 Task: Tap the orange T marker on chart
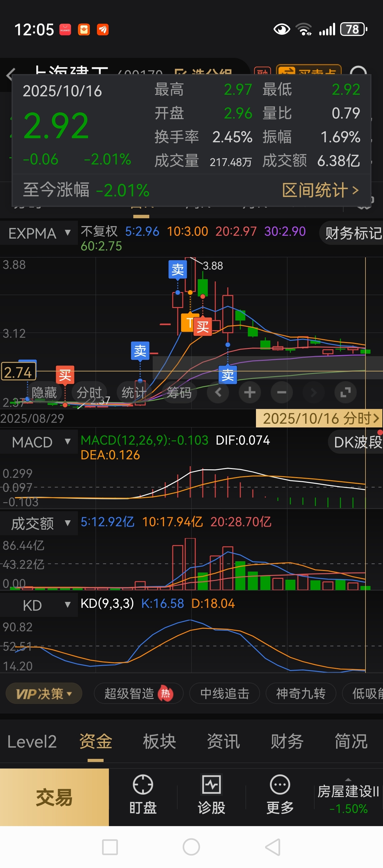(x=188, y=323)
